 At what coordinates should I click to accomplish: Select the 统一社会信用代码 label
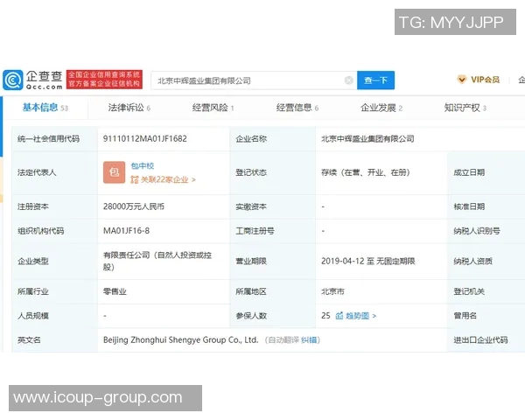pos(48,138)
